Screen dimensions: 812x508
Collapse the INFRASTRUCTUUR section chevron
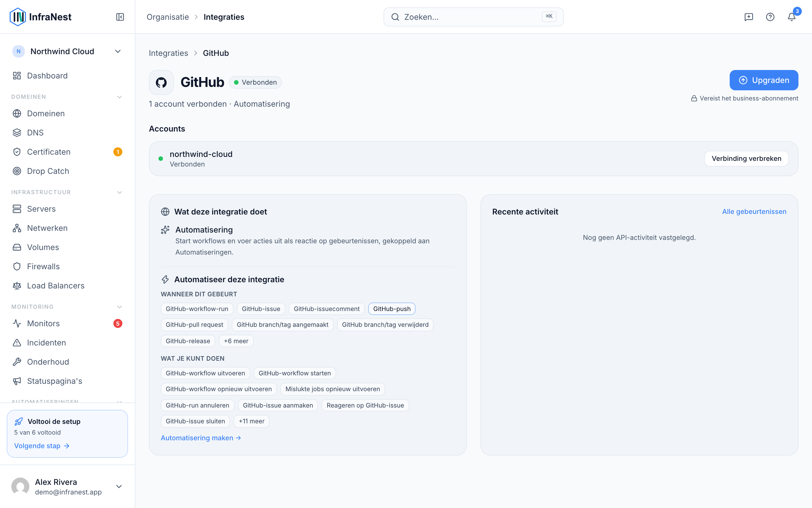tap(120, 192)
